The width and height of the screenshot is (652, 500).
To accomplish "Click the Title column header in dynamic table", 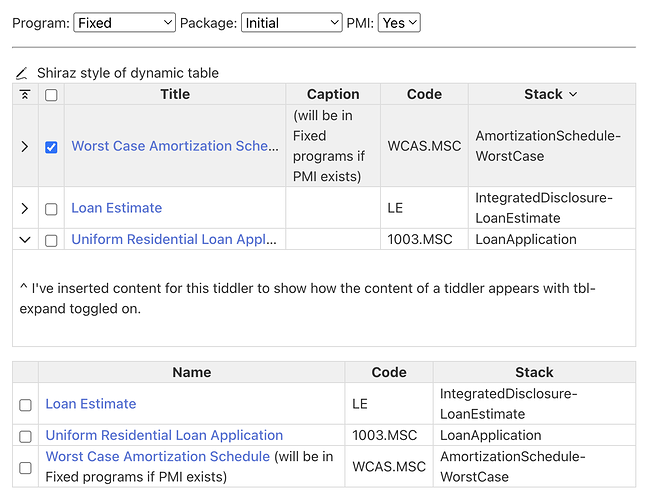I will point(175,94).
